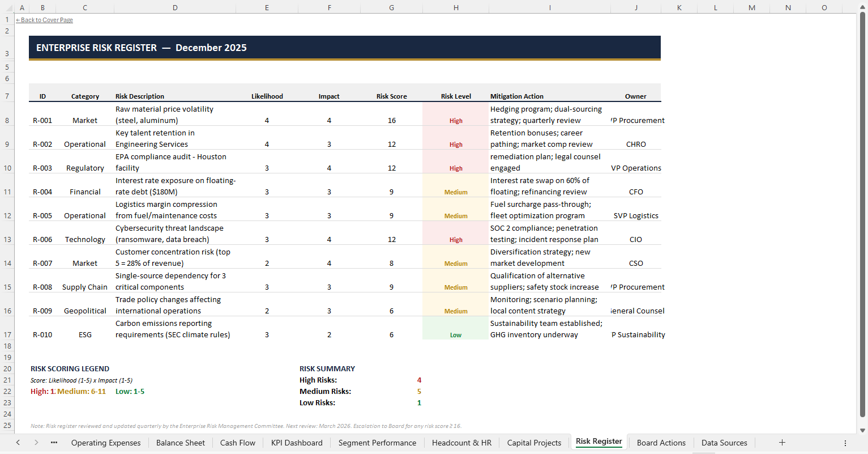The height and width of the screenshot is (454, 868).
Task: Follow the Back to Cover Page link
Action: (x=44, y=20)
